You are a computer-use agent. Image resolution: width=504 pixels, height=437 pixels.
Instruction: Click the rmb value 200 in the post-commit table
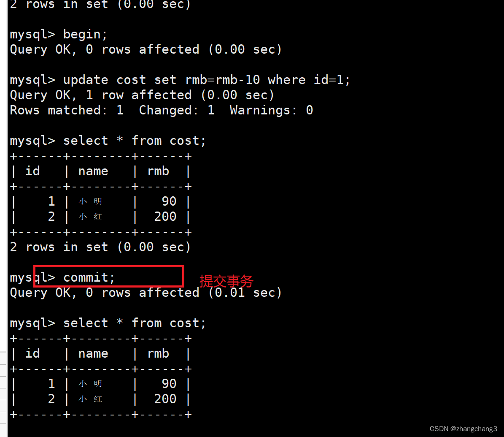pos(165,399)
